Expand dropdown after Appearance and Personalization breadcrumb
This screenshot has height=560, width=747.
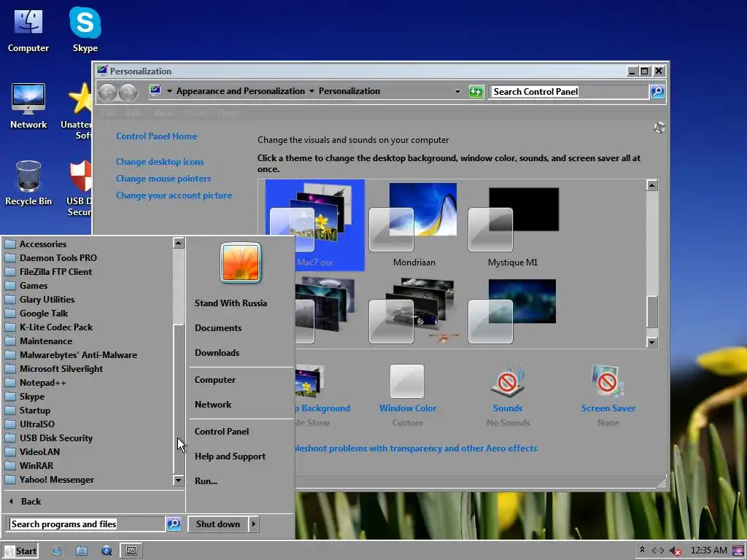pyautogui.click(x=311, y=91)
